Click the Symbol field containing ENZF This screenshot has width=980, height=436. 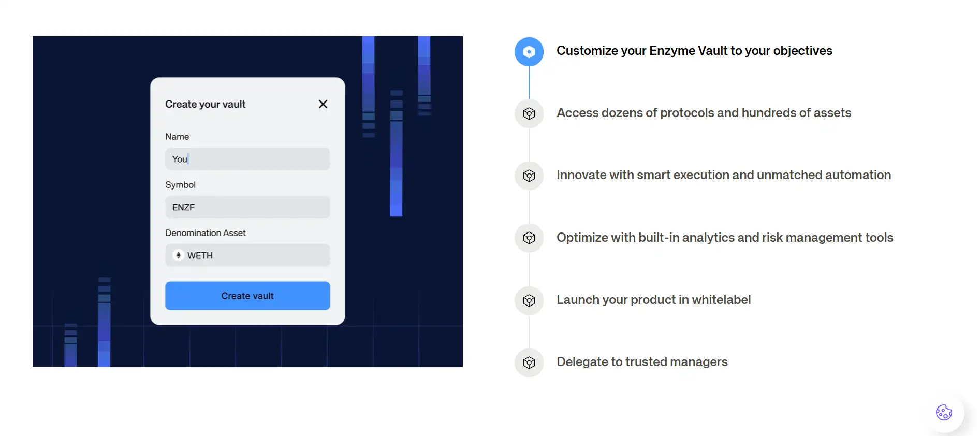click(x=247, y=207)
